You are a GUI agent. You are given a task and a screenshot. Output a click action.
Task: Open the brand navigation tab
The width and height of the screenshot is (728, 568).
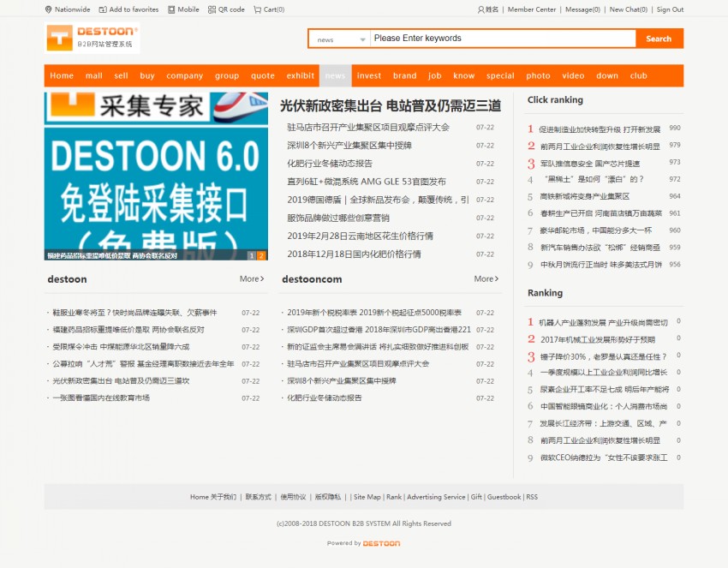click(x=405, y=75)
